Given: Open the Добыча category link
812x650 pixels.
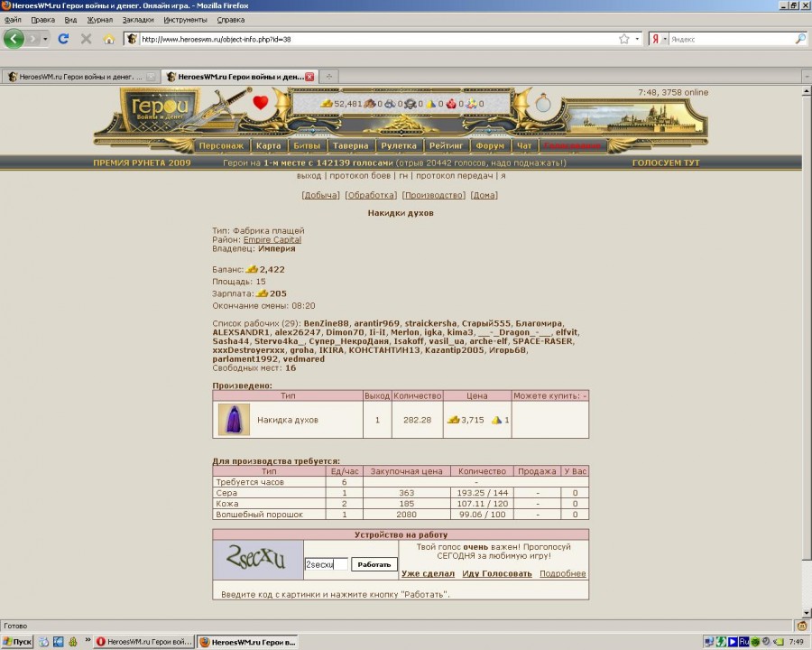Looking at the screenshot, I should tap(320, 195).
